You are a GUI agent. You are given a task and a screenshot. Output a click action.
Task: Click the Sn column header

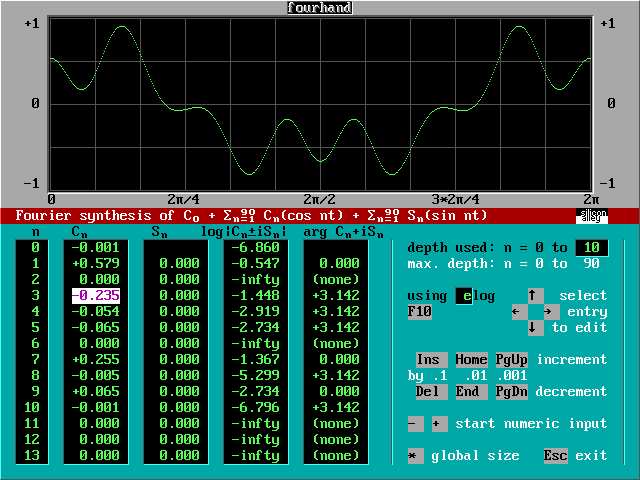(x=160, y=232)
